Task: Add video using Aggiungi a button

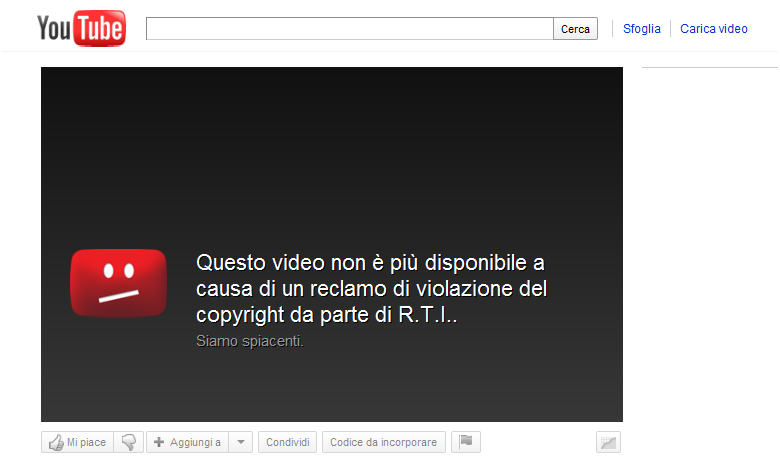Action: (188, 442)
